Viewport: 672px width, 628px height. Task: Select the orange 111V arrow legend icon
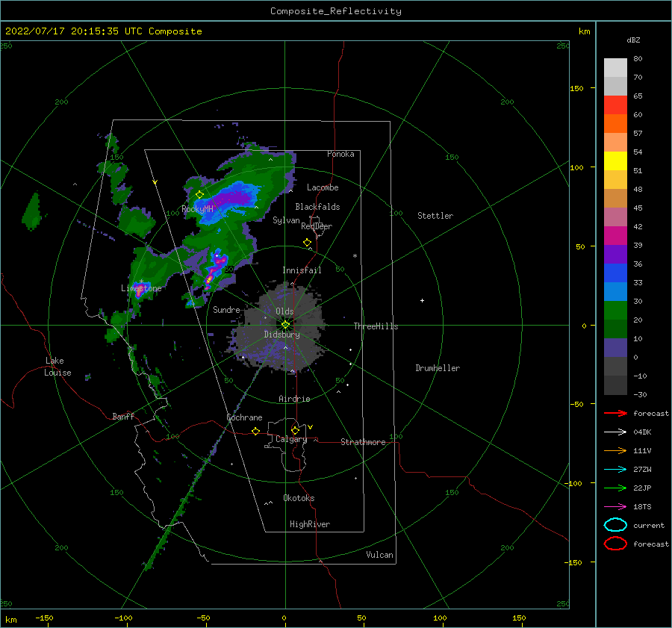(x=615, y=450)
